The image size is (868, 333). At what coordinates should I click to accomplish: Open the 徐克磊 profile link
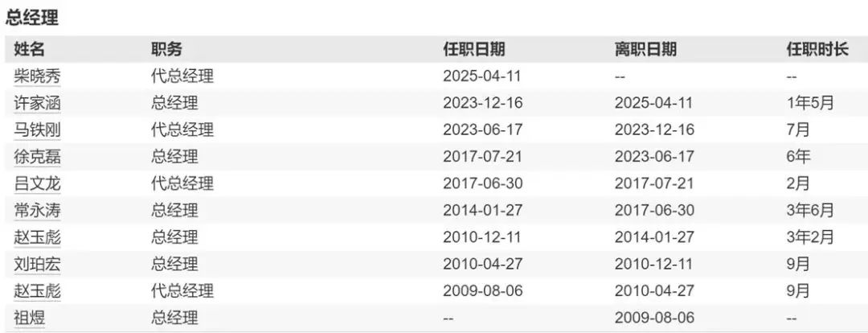pos(37,157)
